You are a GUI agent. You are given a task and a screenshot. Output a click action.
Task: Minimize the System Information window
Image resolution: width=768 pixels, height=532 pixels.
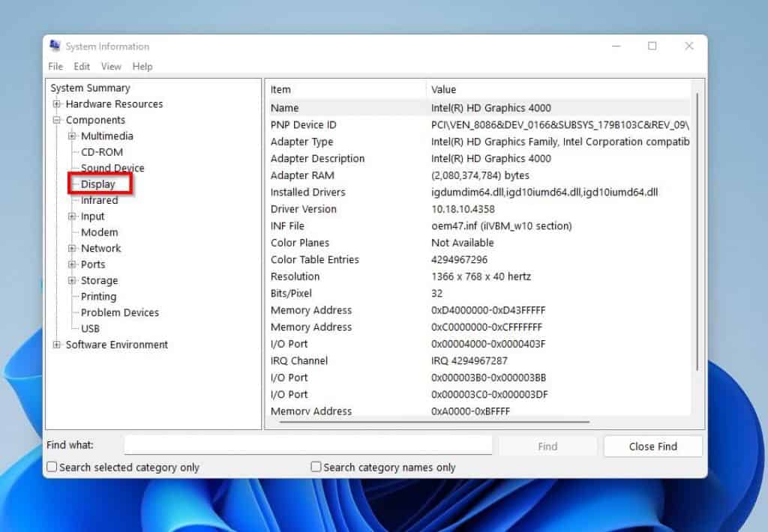click(x=616, y=46)
